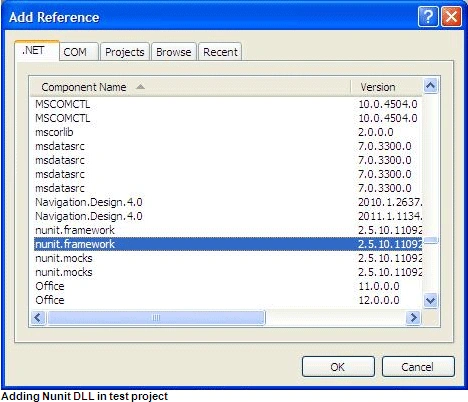The image size is (468, 402).
Task: Click the 2010.1.2637 version cell
Action: click(x=390, y=202)
